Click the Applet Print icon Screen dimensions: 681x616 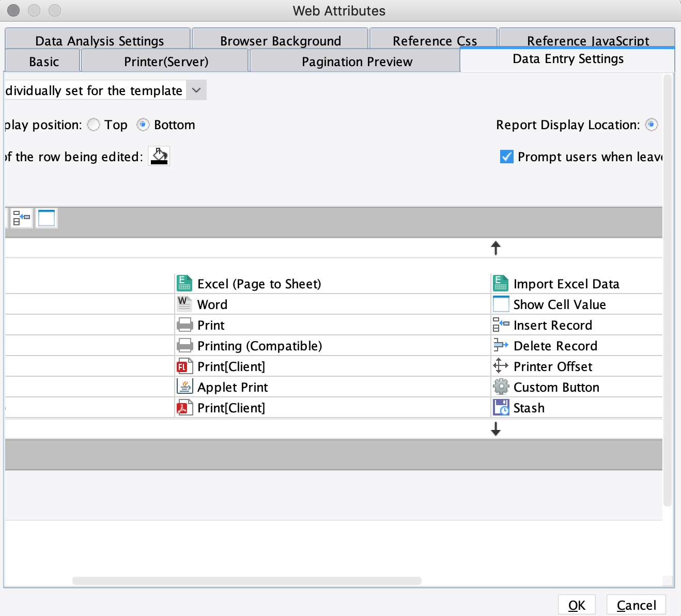pyautogui.click(x=184, y=387)
